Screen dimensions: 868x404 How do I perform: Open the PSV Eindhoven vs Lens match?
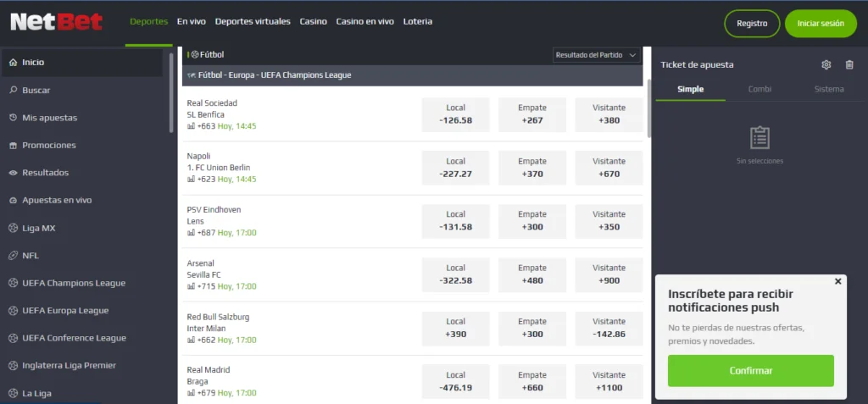pyautogui.click(x=214, y=215)
